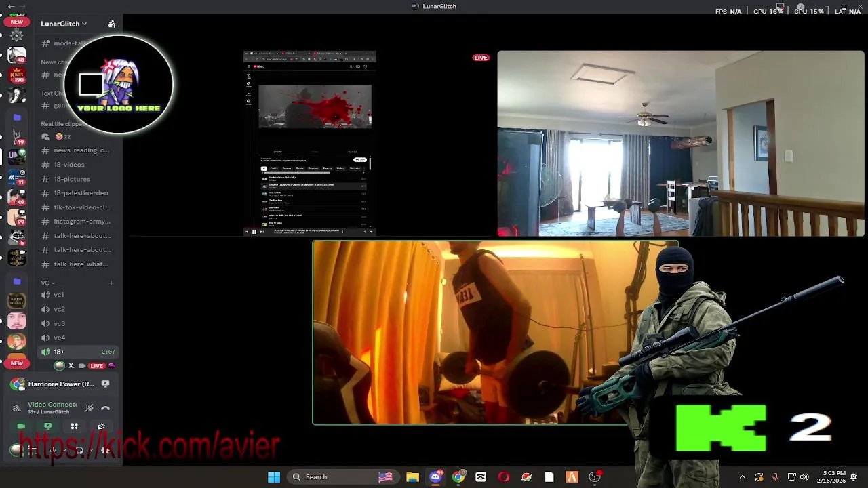Focus the weightlifting webcam tile
This screenshot has height=488, width=868.
(495, 333)
